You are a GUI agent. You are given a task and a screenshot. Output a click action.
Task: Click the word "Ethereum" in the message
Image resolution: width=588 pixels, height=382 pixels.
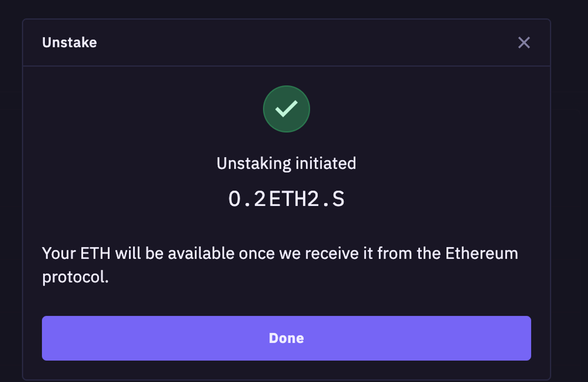tap(481, 253)
